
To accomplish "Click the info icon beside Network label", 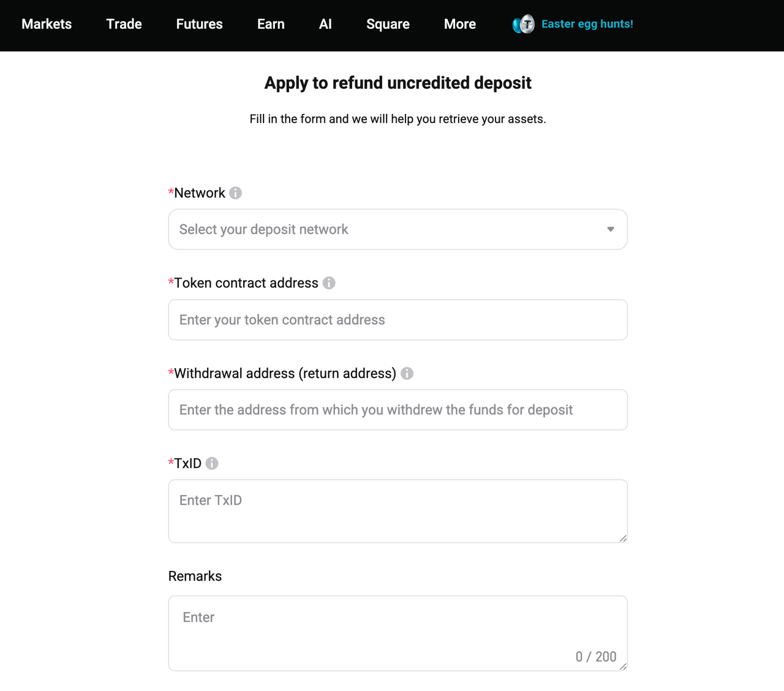I will [236, 192].
